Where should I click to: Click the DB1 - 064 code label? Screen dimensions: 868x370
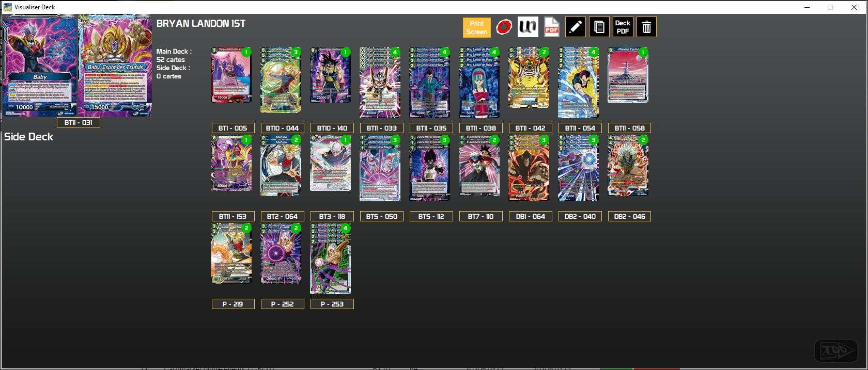(x=531, y=216)
